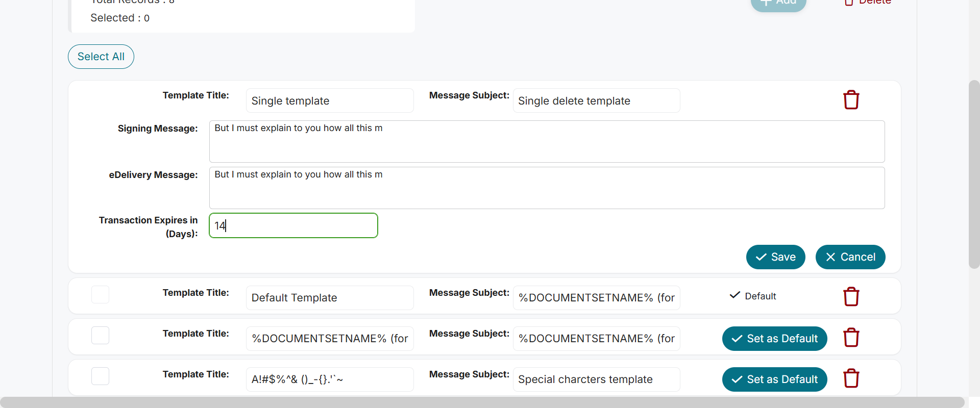Click Default Template's Message Subject field
The width and height of the screenshot is (980, 408).
point(596,298)
